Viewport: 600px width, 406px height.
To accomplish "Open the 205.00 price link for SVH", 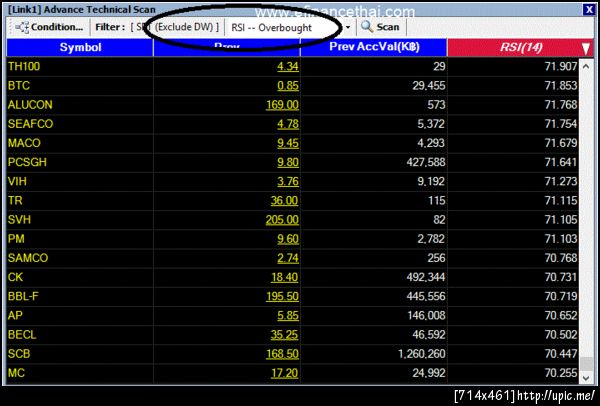I will point(282,220).
